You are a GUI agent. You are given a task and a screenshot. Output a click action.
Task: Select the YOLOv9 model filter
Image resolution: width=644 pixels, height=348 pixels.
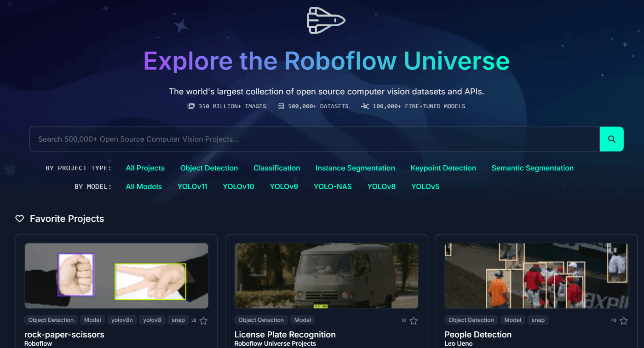[284, 186]
